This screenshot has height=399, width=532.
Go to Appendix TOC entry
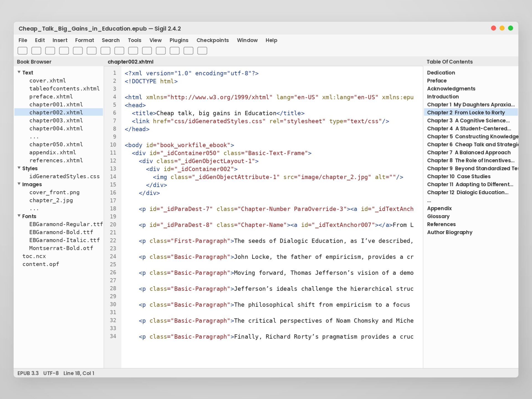pos(439,208)
